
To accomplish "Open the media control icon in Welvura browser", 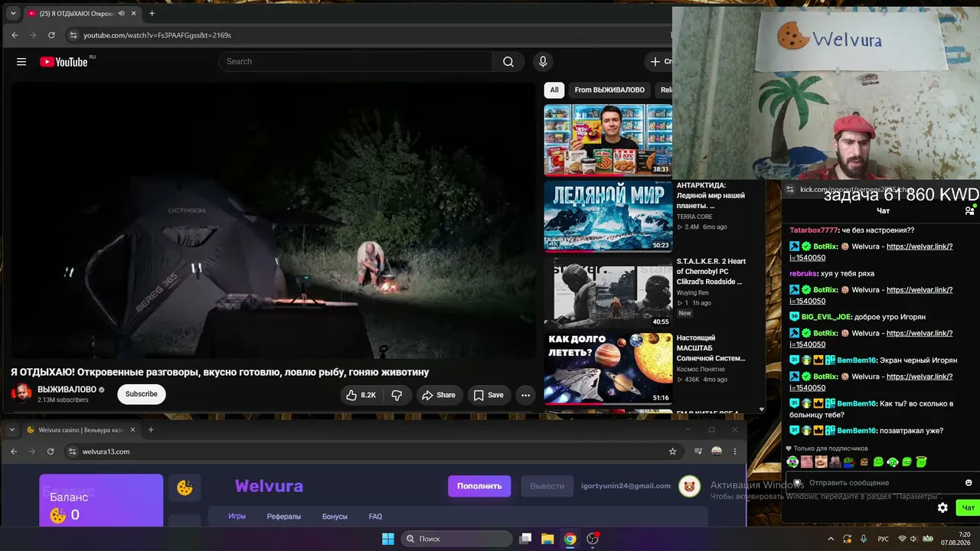I will [x=697, y=452].
